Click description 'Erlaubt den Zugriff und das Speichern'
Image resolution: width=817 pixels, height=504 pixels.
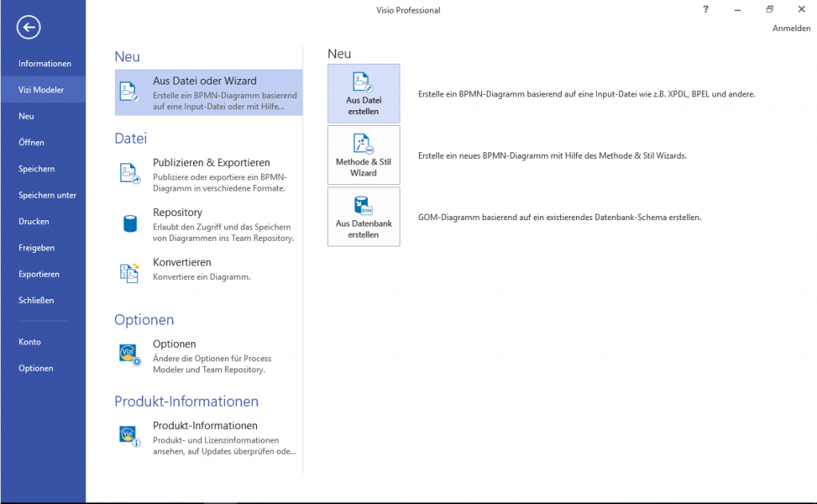point(222,227)
